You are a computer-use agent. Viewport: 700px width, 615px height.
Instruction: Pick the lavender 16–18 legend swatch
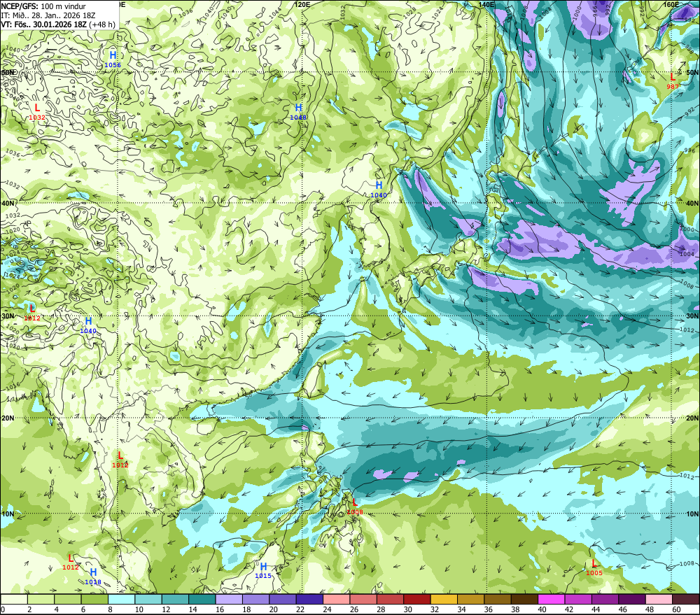[229, 599]
